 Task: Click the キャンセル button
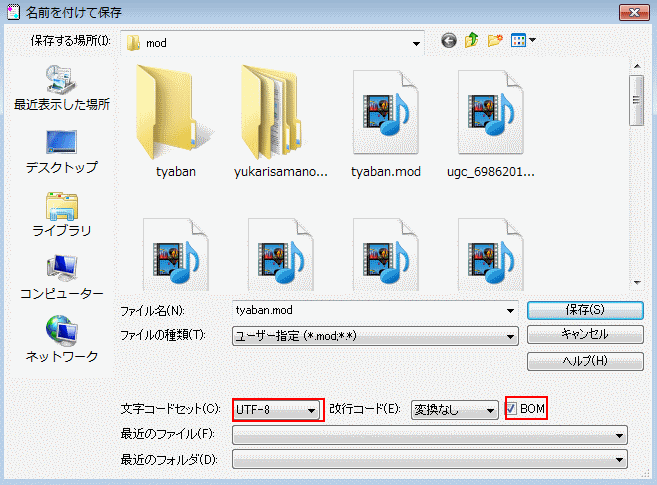pyautogui.click(x=585, y=334)
